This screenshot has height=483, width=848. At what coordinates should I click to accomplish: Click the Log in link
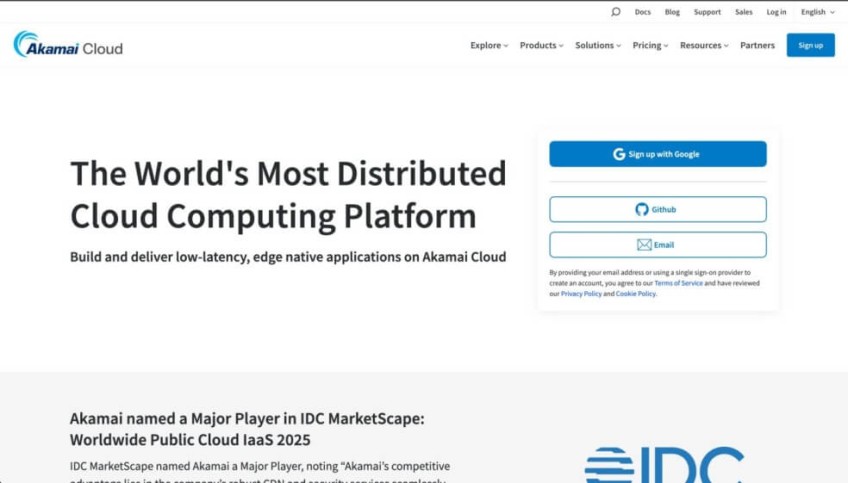pos(776,12)
